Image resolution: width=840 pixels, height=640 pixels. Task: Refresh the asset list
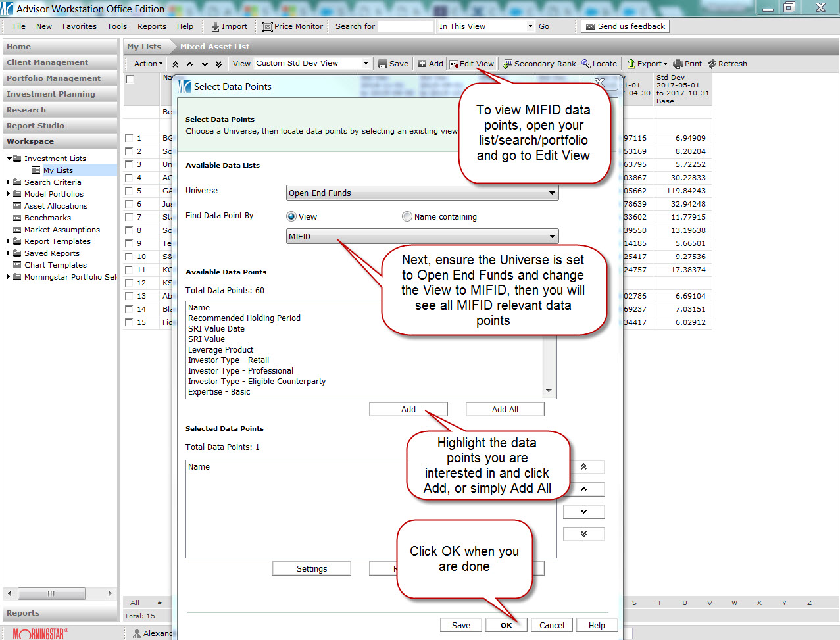click(x=727, y=64)
